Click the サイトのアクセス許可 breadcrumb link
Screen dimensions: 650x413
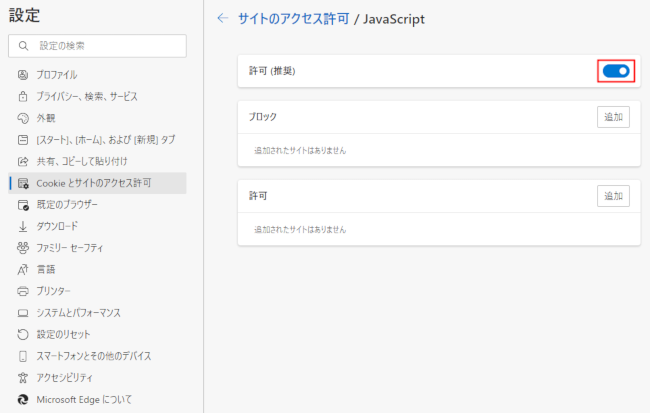click(x=292, y=18)
